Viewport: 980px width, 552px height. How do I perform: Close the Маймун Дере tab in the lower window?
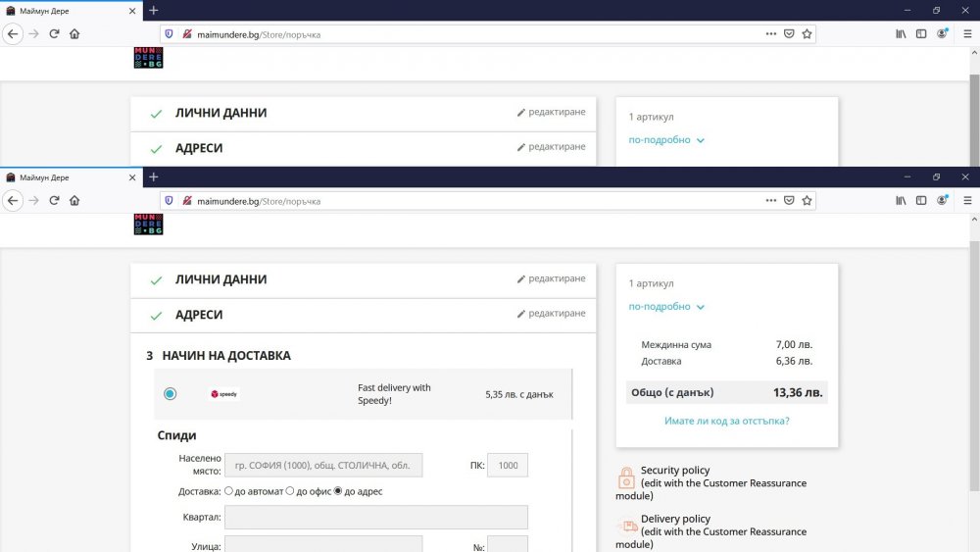click(x=132, y=177)
